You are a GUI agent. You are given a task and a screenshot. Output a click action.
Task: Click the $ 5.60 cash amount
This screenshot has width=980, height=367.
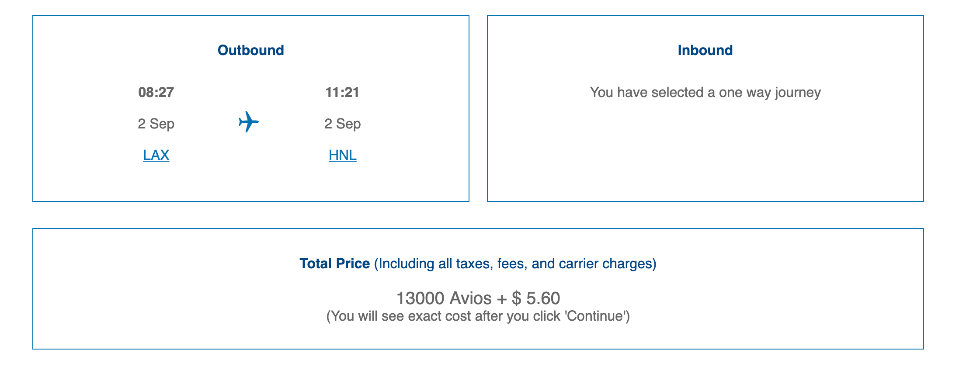(536, 298)
